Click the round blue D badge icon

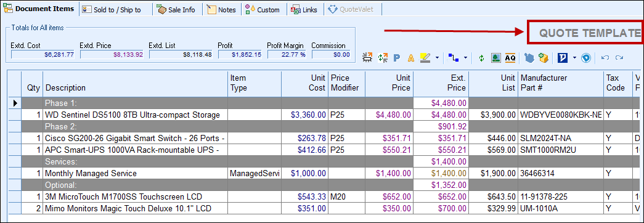pos(586,58)
